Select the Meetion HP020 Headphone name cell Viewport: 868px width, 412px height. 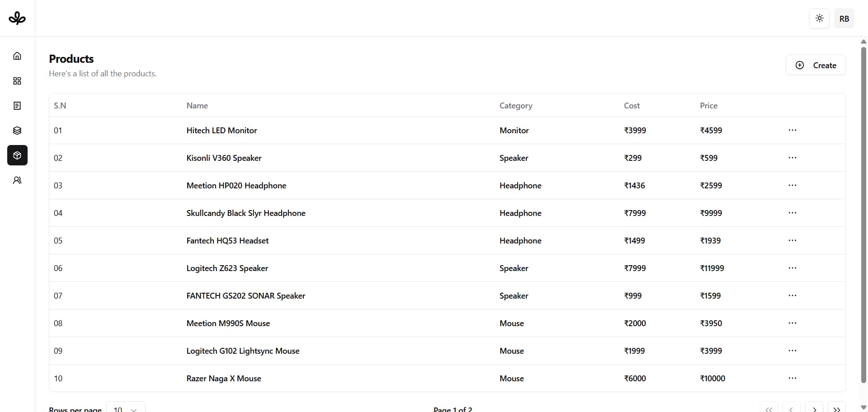[x=236, y=185]
